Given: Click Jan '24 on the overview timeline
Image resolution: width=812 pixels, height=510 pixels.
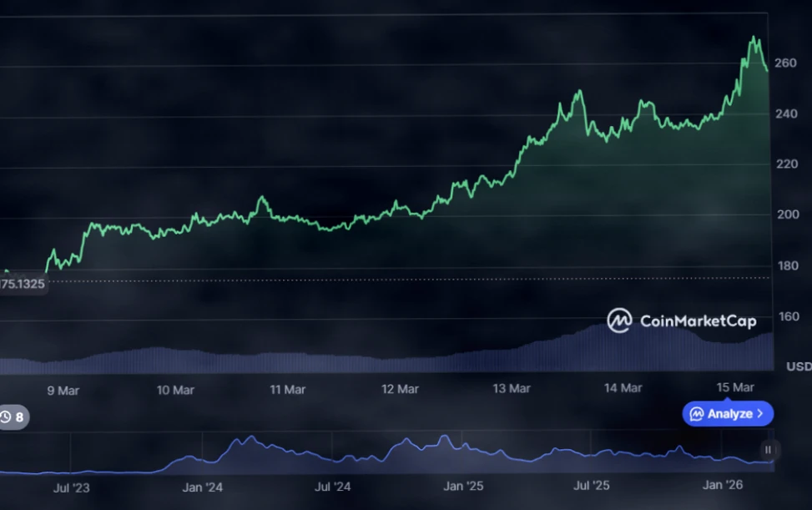Looking at the screenshot, I should (203, 487).
